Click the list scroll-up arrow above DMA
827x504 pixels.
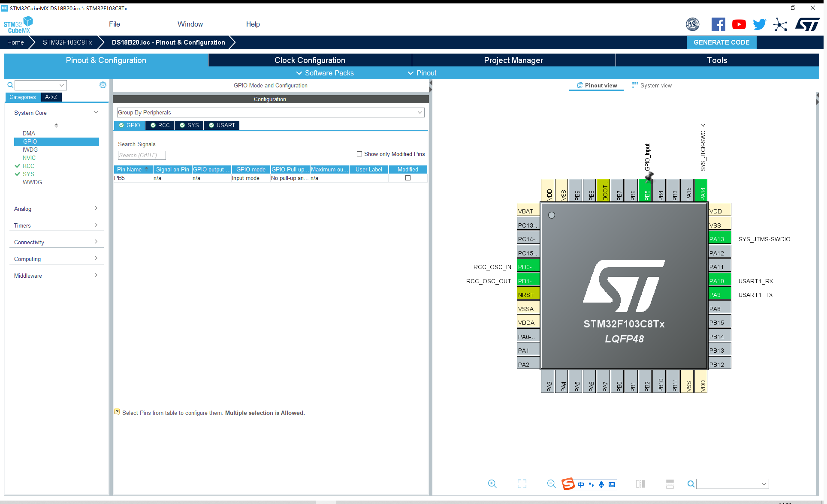(56, 125)
